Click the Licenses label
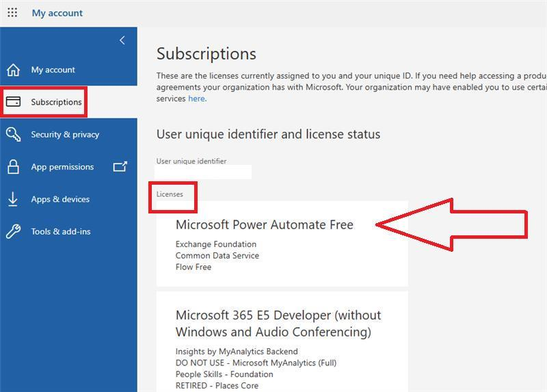This screenshot has height=392, width=547. (170, 194)
